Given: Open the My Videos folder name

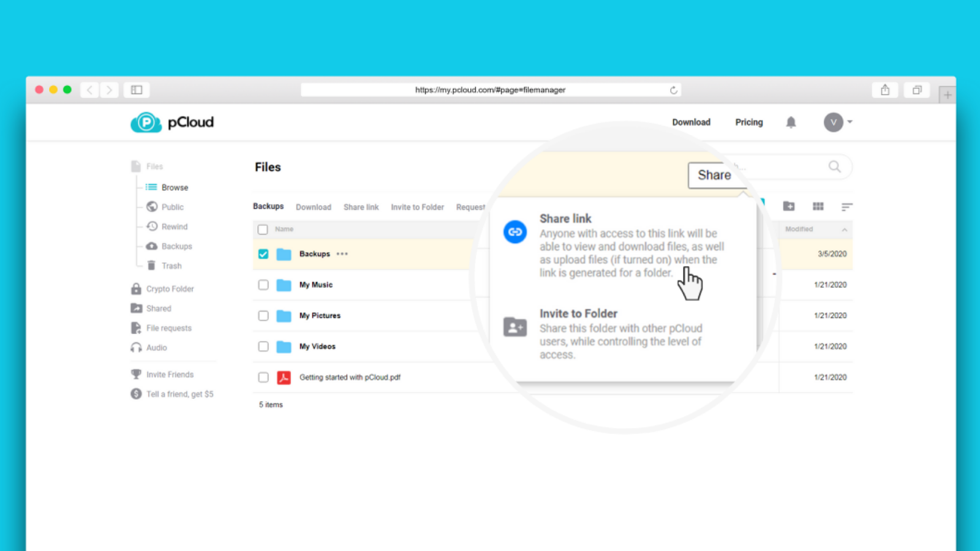Looking at the screenshot, I should pos(317,347).
